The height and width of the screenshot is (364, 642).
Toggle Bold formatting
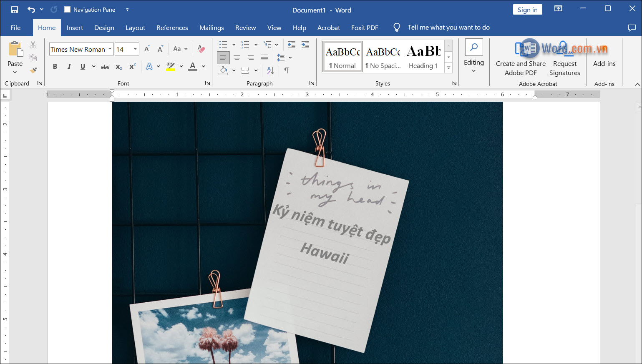55,67
